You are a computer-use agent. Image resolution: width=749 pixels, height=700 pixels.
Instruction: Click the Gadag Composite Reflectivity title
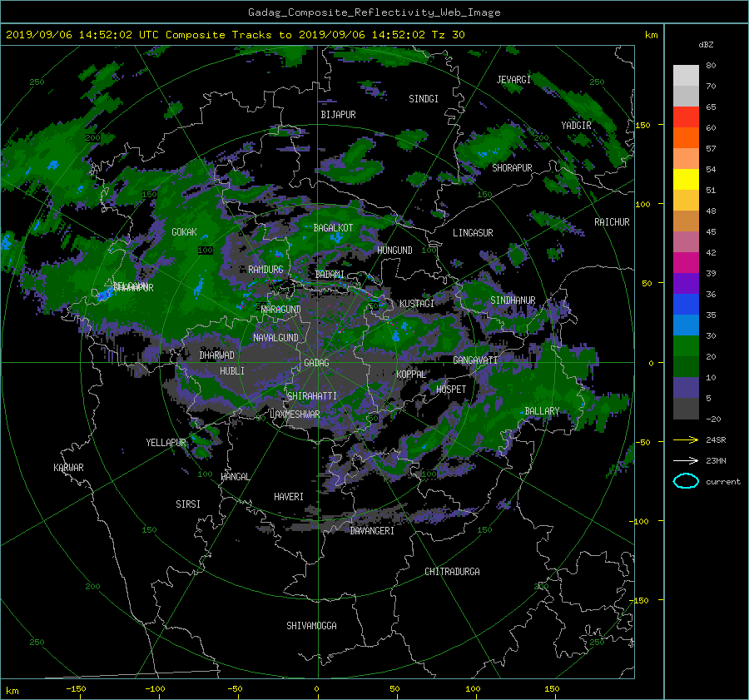(x=374, y=12)
